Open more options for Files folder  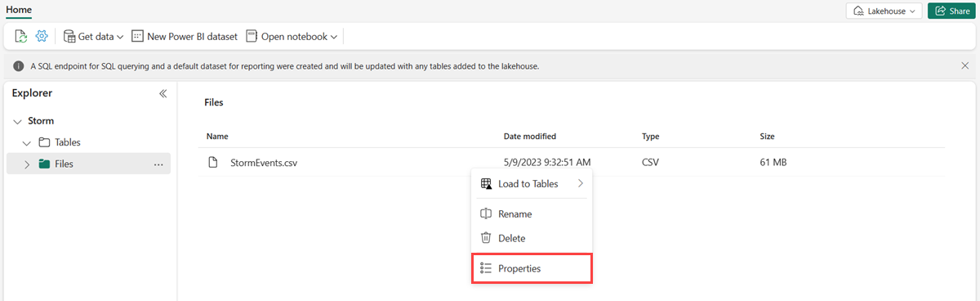[x=158, y=164]
